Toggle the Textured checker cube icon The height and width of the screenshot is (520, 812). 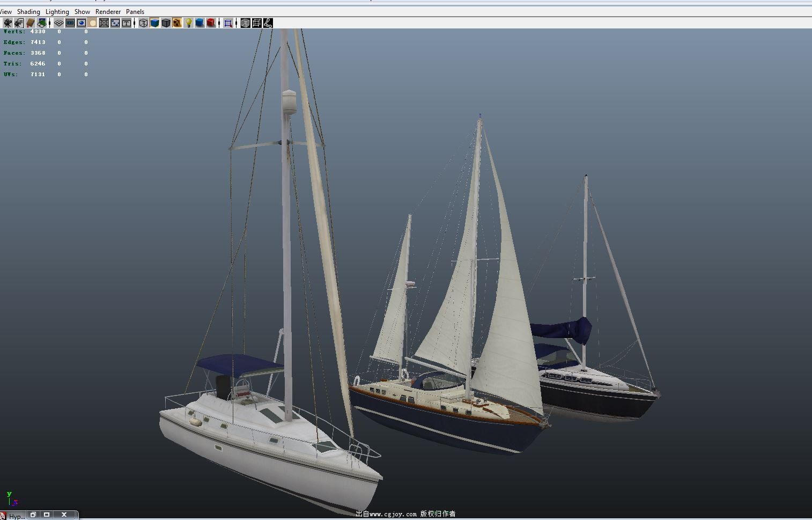(177, 23)
